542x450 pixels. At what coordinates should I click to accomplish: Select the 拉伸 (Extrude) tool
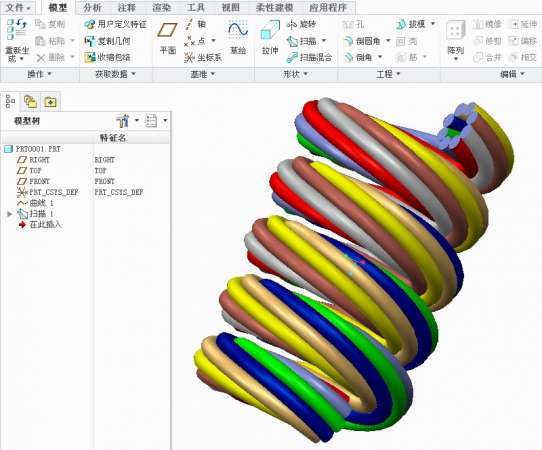pyautogui.click(x=270, y=37)
